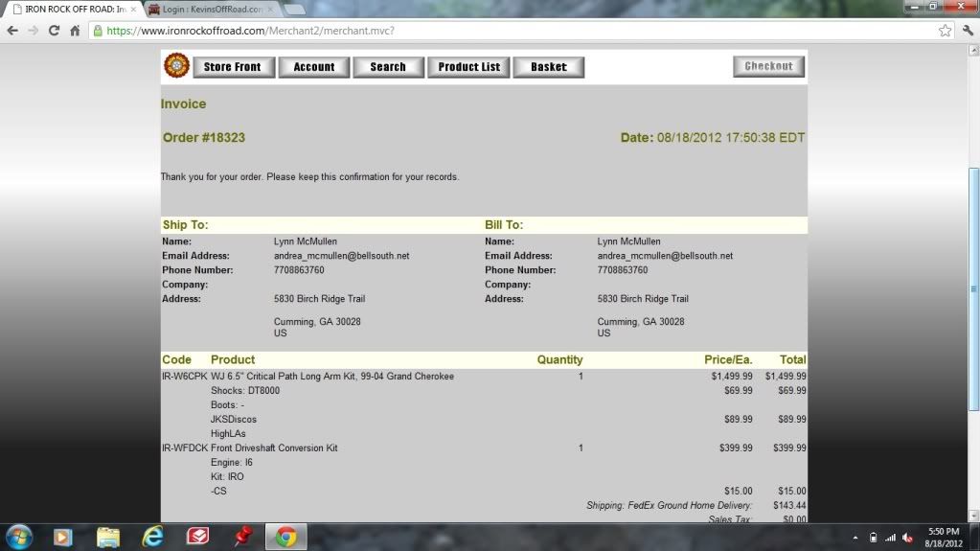Click the browser forward arrow
The image size is (980, 551).
click(x=34, y=31)
